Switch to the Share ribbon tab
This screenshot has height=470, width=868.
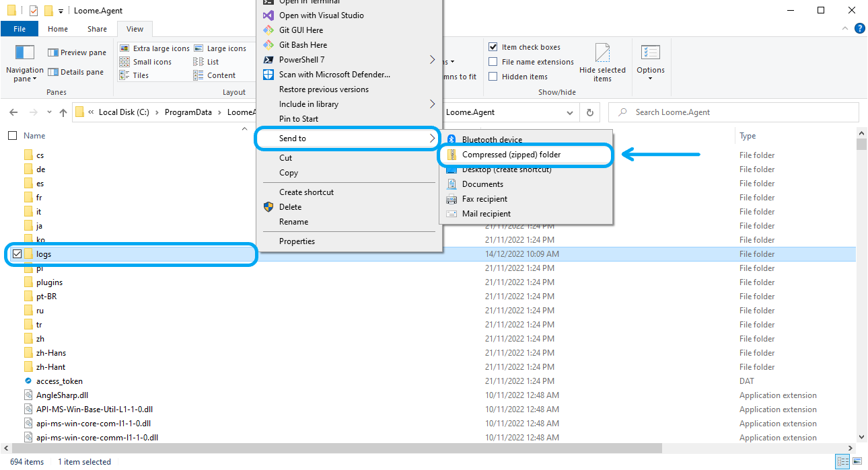coord(97,29)
